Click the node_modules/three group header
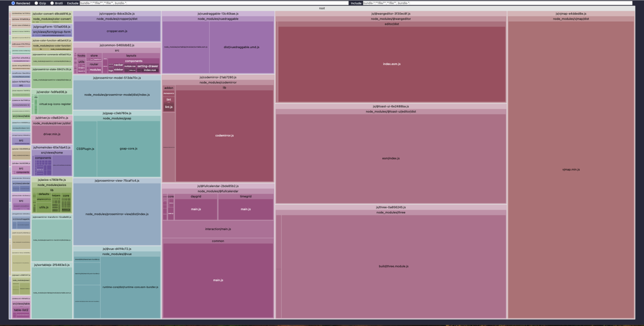The image size is (644, 326). point(391,212)
